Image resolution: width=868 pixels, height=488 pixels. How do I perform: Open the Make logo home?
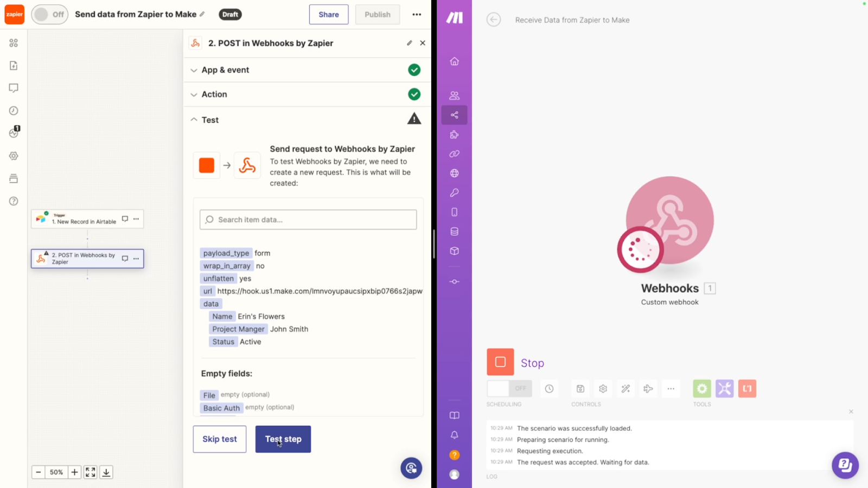[455, 18]
